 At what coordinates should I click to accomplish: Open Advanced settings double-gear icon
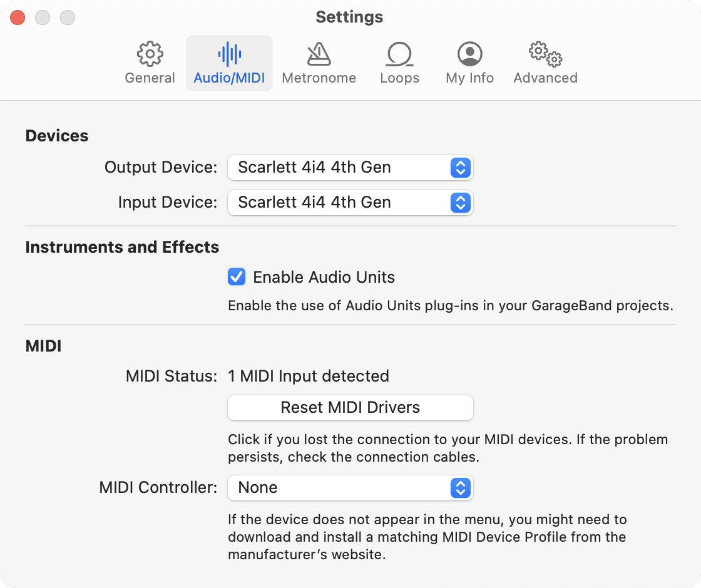(545, 54)
